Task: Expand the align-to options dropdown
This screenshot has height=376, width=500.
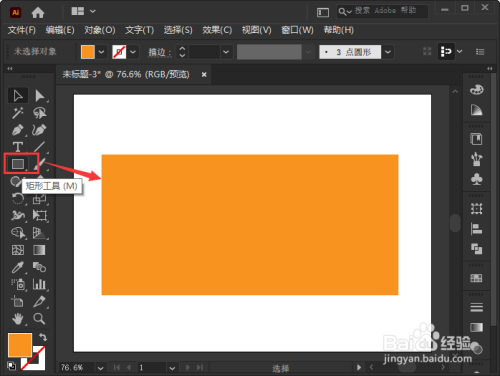Action: [x=460, y=52]
